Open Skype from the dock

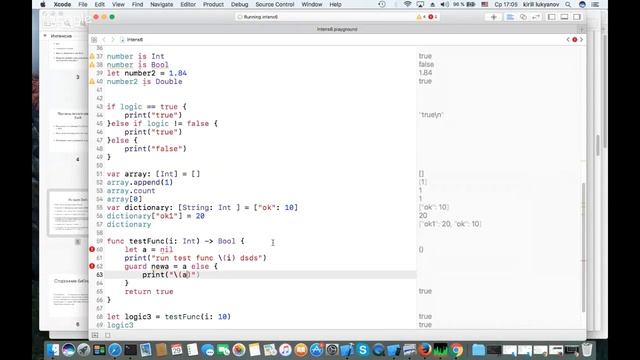pos(362,350)
